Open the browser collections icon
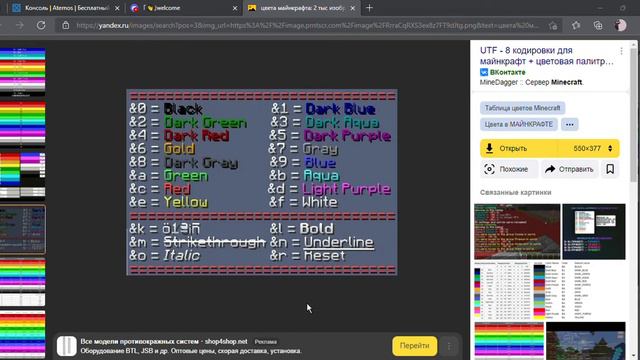The image size is (640, 360). point(598,25)
